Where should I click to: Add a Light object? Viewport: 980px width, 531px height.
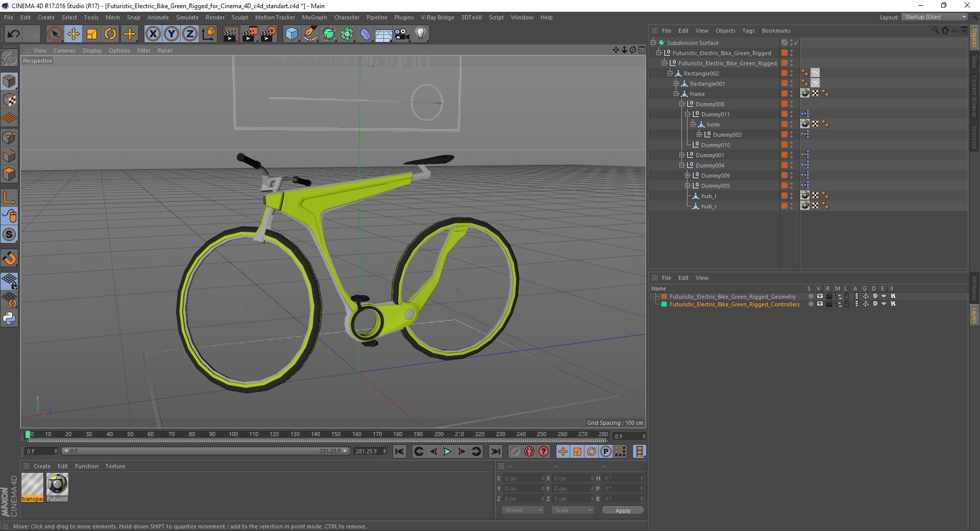(x=421, y=34)
